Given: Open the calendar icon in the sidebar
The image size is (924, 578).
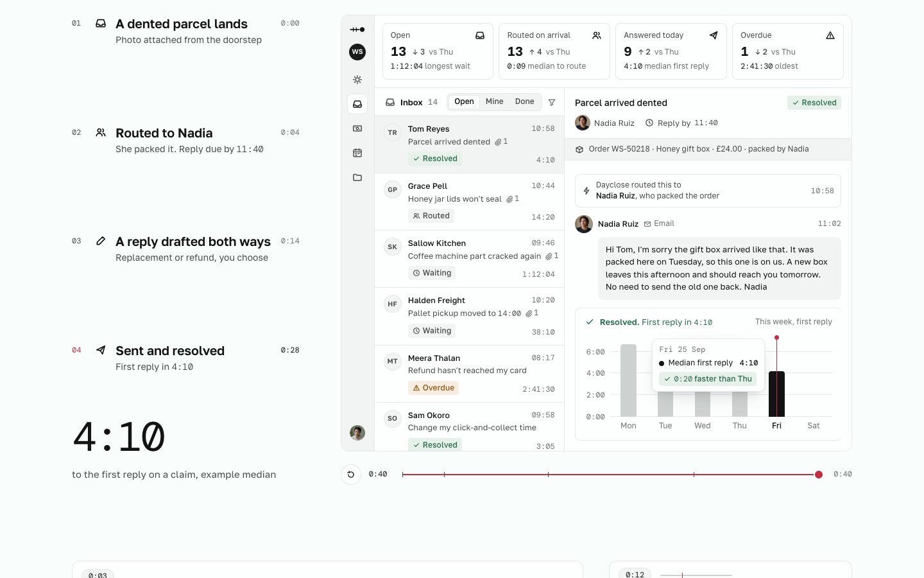Looking at the screenshot, I should pos(357,153).
